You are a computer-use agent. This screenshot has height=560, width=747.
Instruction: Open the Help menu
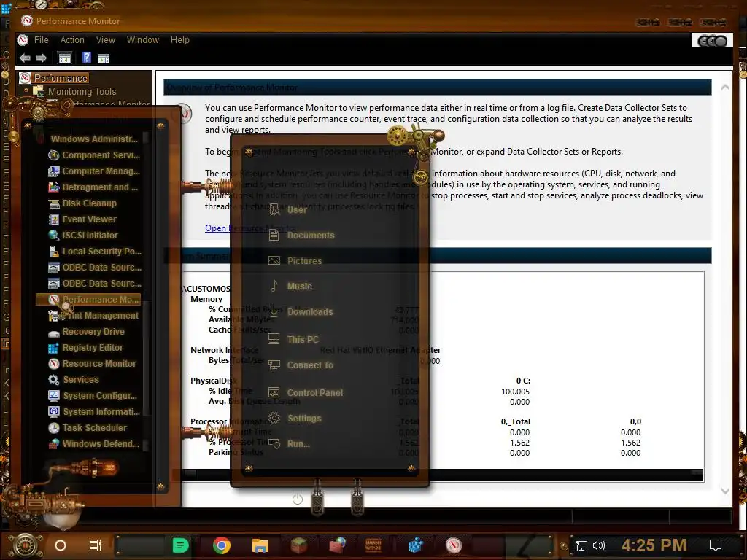click(180, 40)
